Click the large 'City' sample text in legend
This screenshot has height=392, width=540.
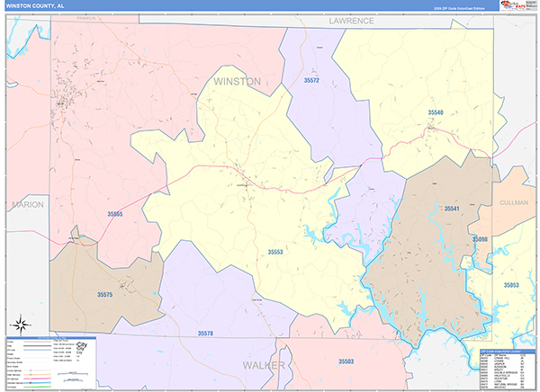point(82,345)
